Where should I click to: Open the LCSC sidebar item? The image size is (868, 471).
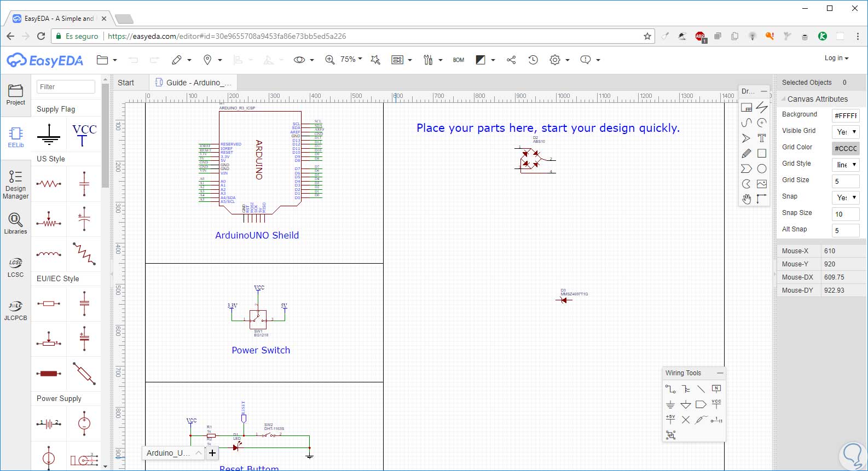16,268
